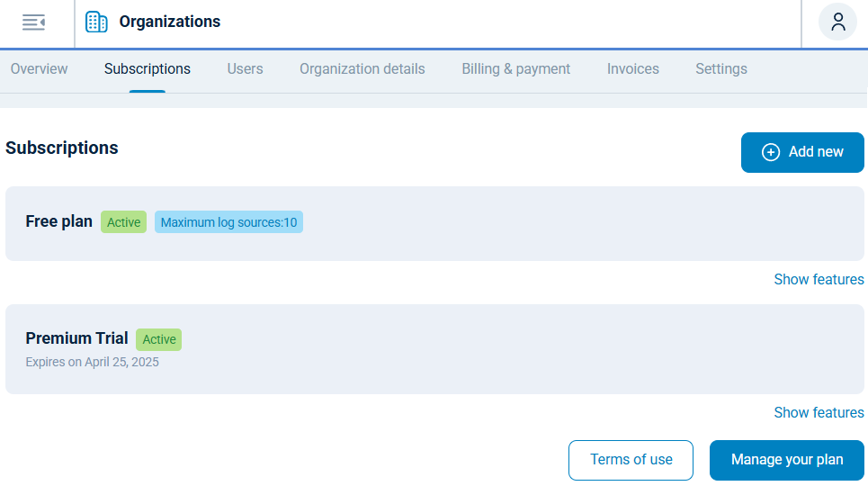
Task: Open the Settings tab
Action: 720,69
